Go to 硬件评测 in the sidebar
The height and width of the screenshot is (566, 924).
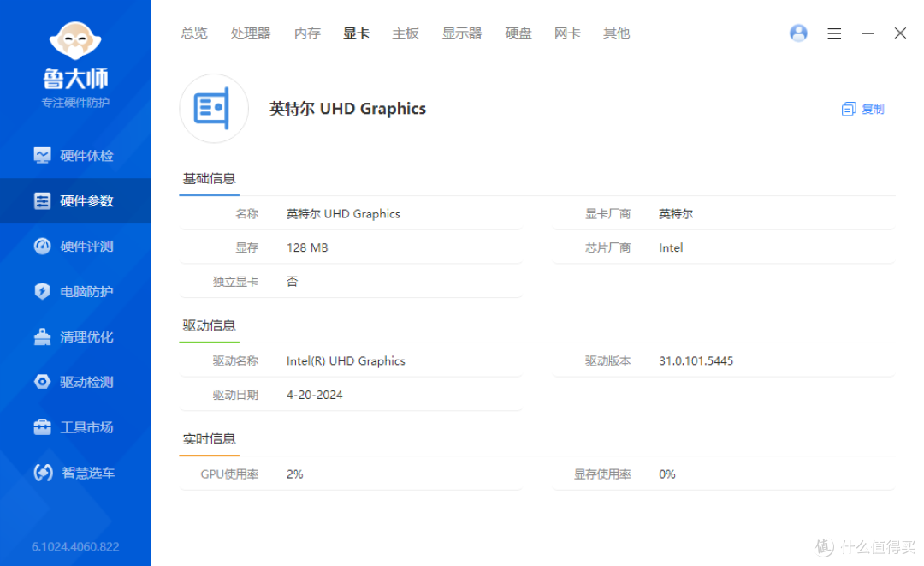pos(74,247)
